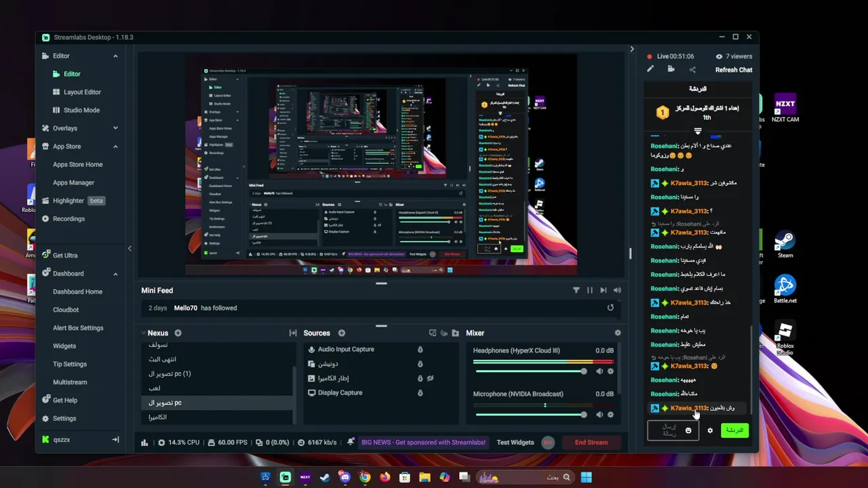868x488 pixels.
Task: Click Test Widgets button
Action: click(x=515, y=443)
